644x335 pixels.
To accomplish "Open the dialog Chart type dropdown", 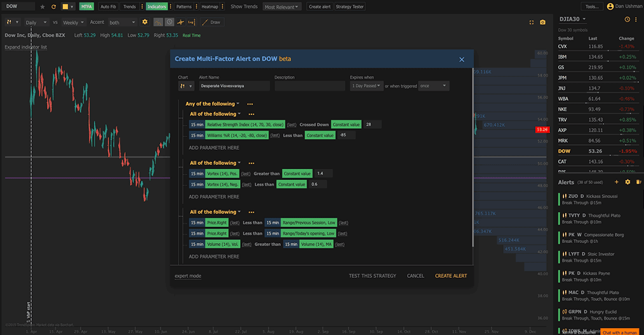I will 185,86.
